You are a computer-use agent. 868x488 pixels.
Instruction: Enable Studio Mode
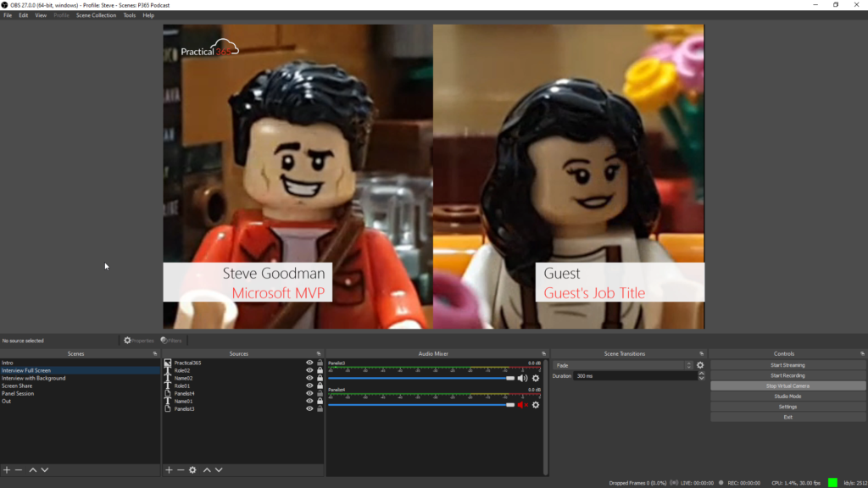[x=787, y=396]
